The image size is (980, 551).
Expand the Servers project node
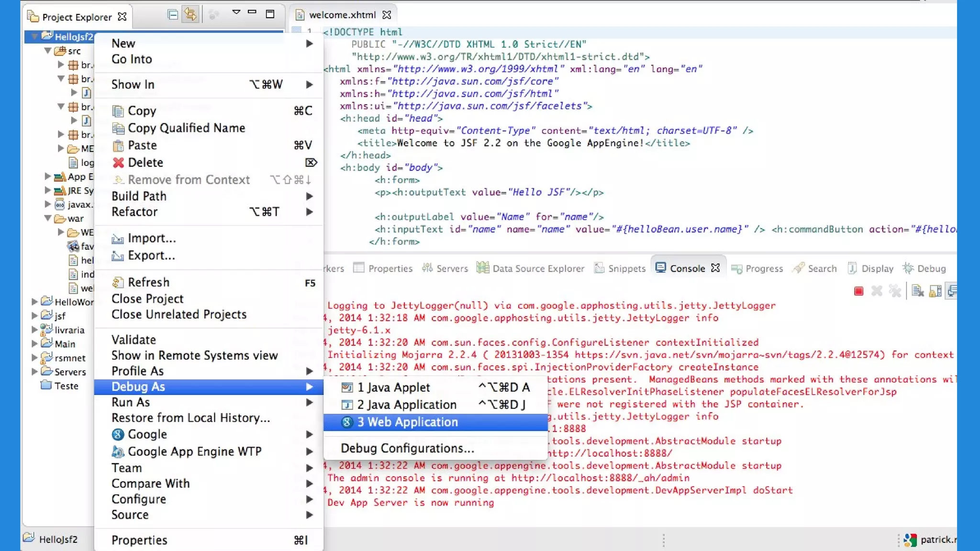(x=34, y=371)
